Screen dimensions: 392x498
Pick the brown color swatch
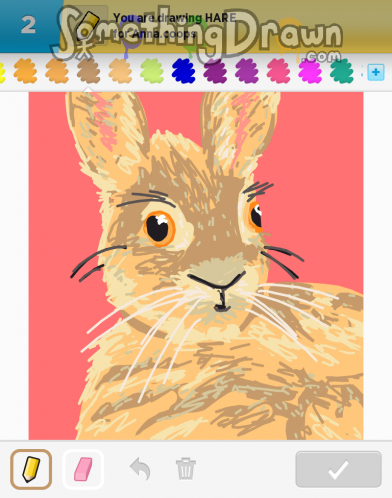(88, 71)
